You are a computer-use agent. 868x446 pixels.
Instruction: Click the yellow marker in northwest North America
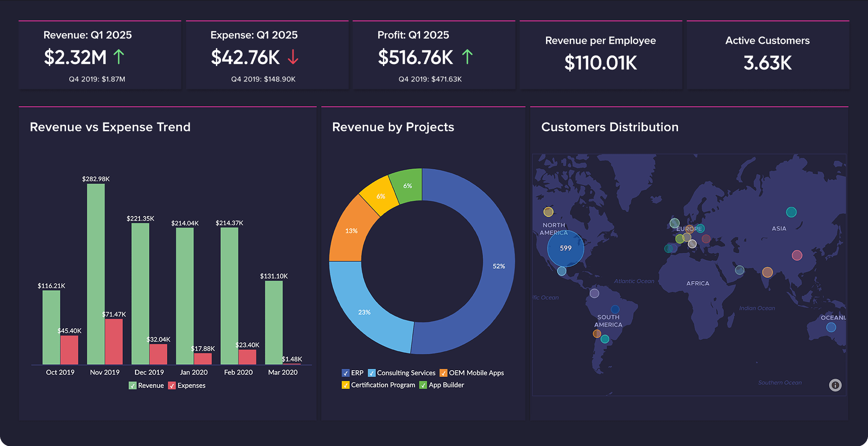(548, 212)
